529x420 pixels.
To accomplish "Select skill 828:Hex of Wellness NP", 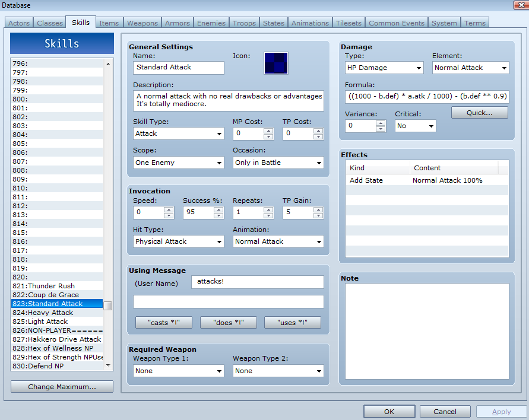I will tap(57, 348).
